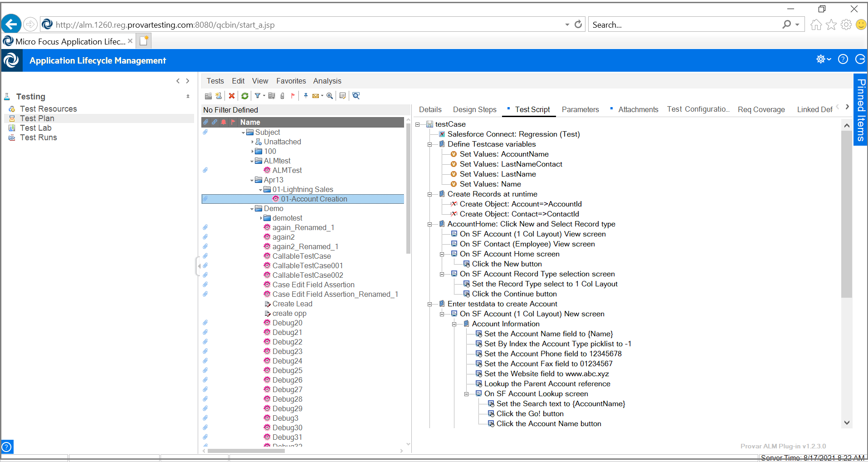Click the sort folders toolbar icon
This screenshot has height=462, width=868.
click(x=272, y=96)
